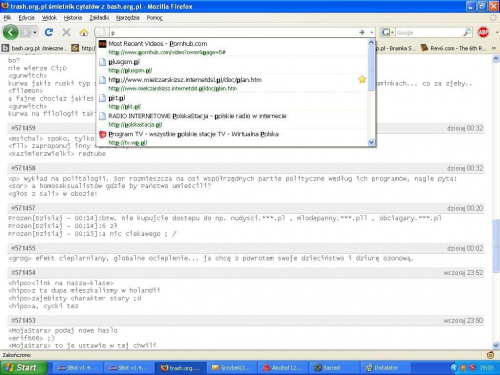Open the Historia menu
The image size is (500, 375).
pos(73,18)
